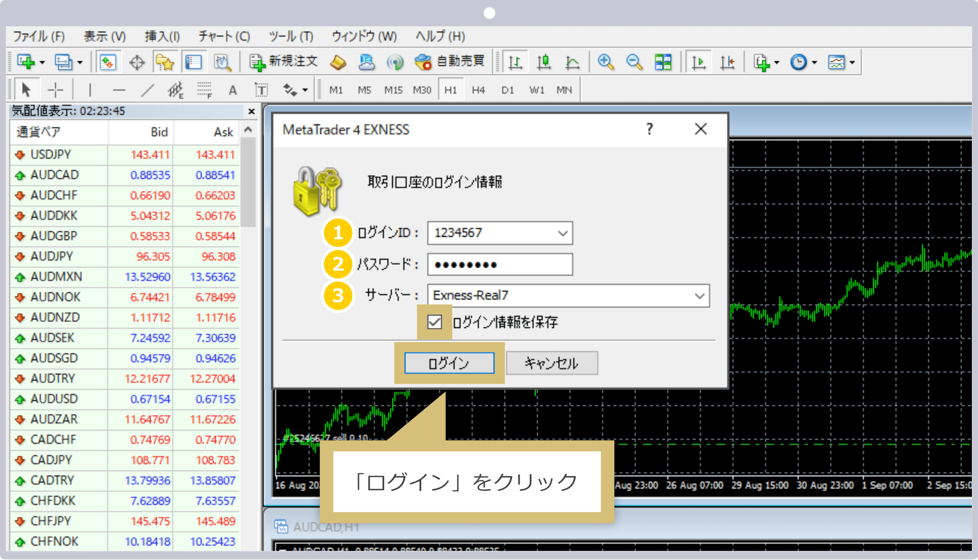Switch to M5 timeframe
The width and height of the screenshot is (978, 560).
[364, 90]
